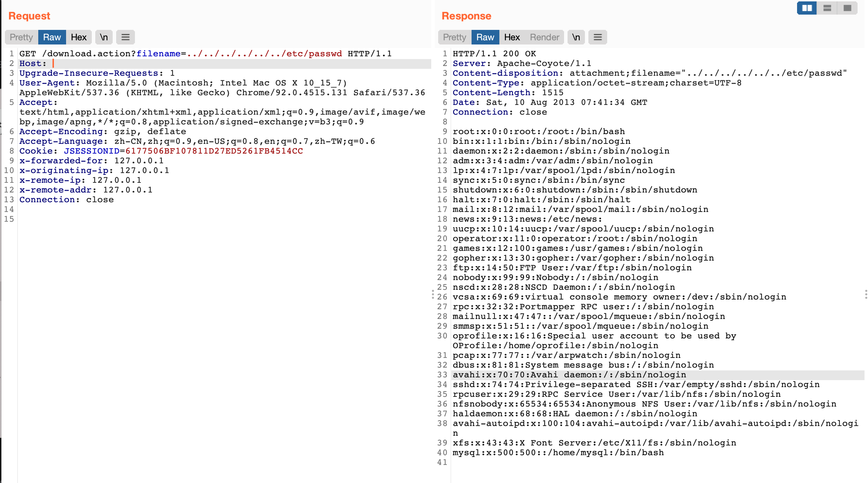Viewport: 868px width, 483px height.
Task: Select the Pretty tab in Response
Action: (x=455, y=37)
